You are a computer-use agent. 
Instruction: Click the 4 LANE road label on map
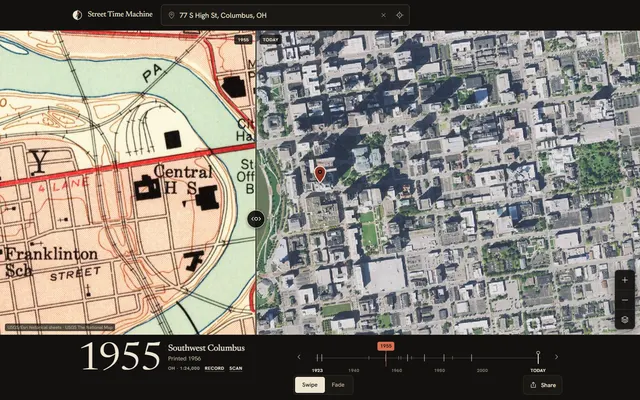(63, 186)
